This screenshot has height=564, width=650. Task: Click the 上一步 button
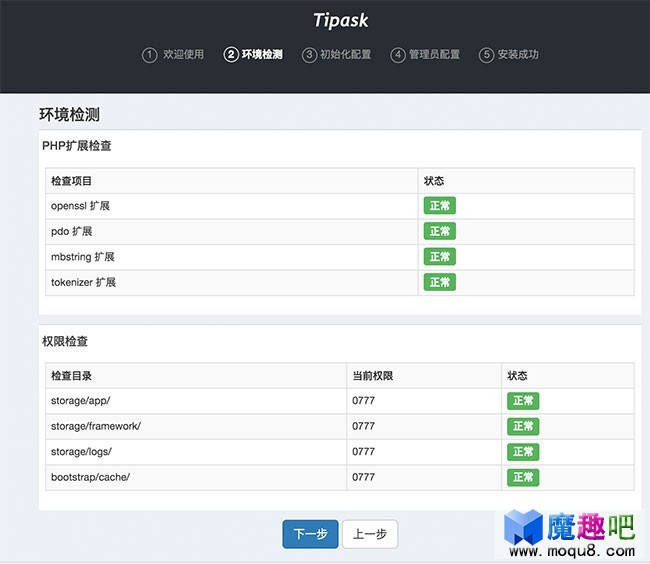click(370, 534)
